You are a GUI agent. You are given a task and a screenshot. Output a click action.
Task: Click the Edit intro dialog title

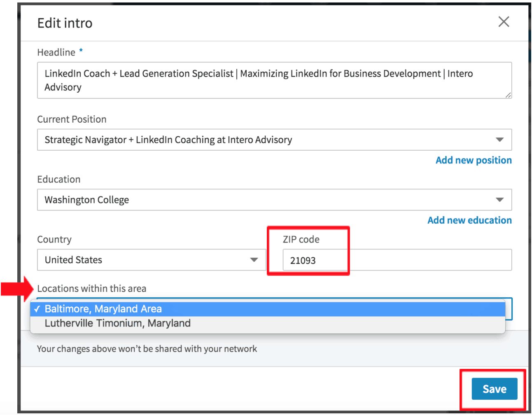click(65, 23)
